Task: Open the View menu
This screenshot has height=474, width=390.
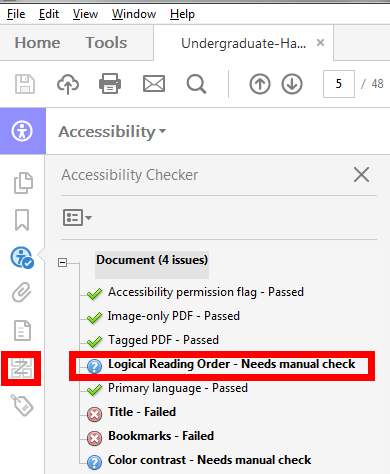Action: [85, 14]
